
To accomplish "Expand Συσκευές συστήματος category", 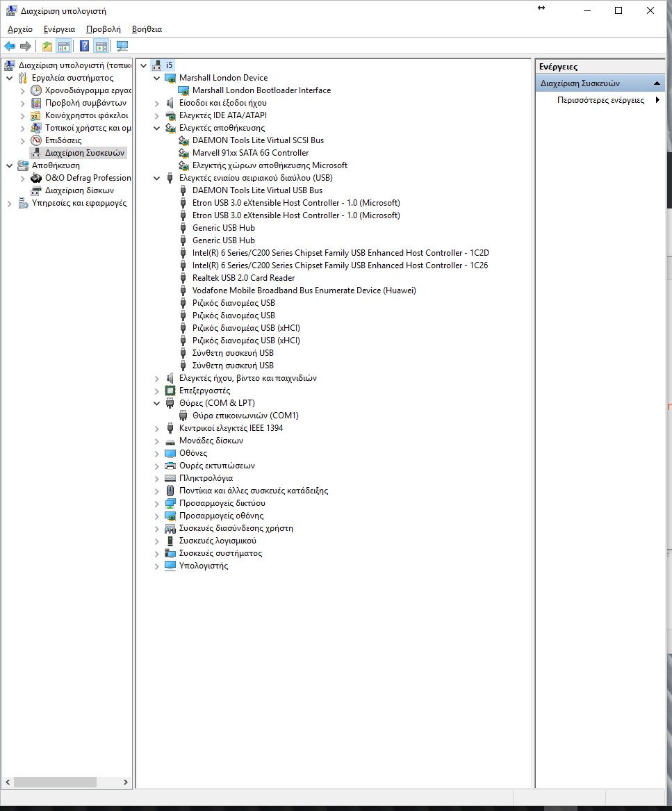I will 157,554.
